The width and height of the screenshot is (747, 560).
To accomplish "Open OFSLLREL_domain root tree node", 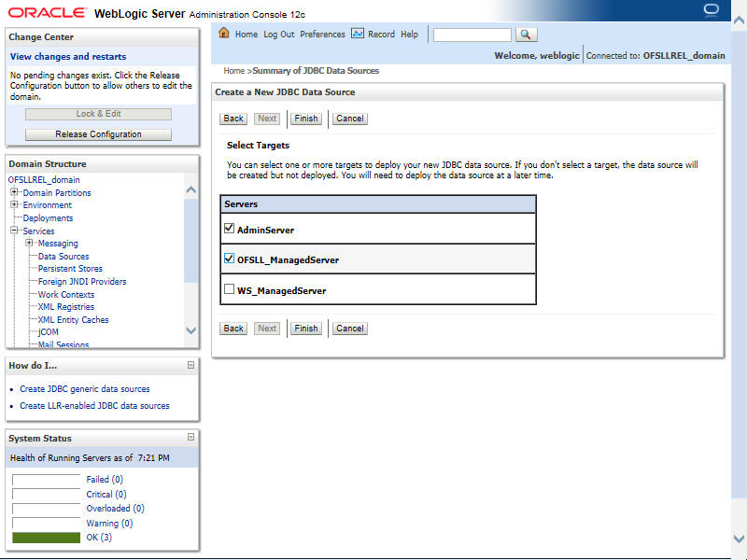I will click(x=44, y=180).
